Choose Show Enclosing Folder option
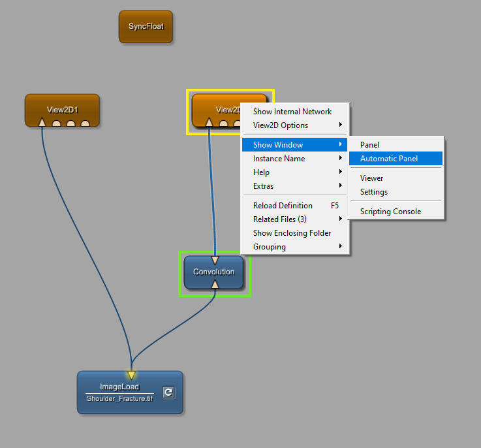The height and width of the screenshot is (448, 481). [292, 233]
